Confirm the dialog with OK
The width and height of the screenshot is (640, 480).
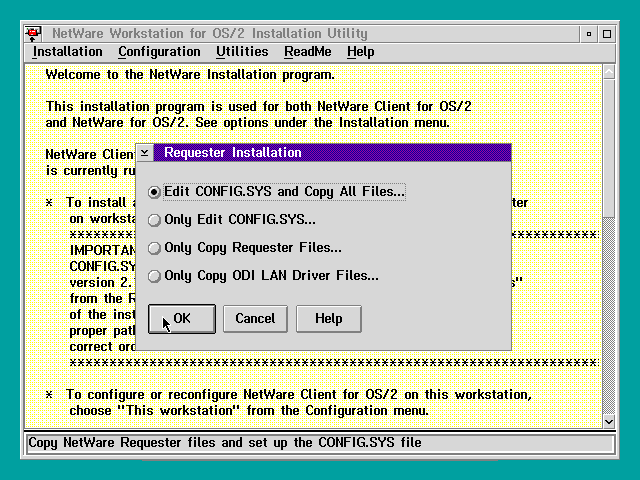pos(182,319)
